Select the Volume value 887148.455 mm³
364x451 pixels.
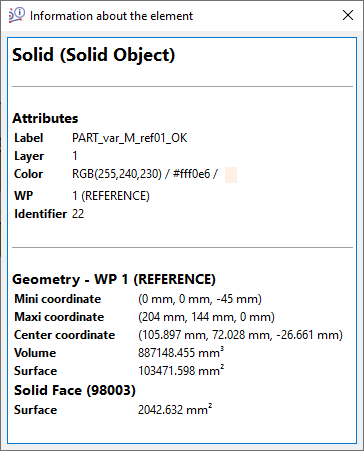pos(181,353)
